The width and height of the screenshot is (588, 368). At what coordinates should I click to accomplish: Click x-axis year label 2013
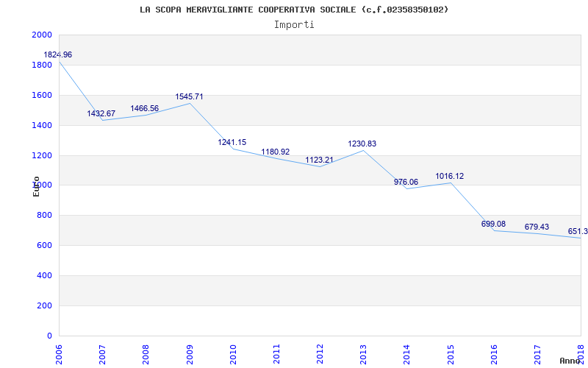click(363, 355)
